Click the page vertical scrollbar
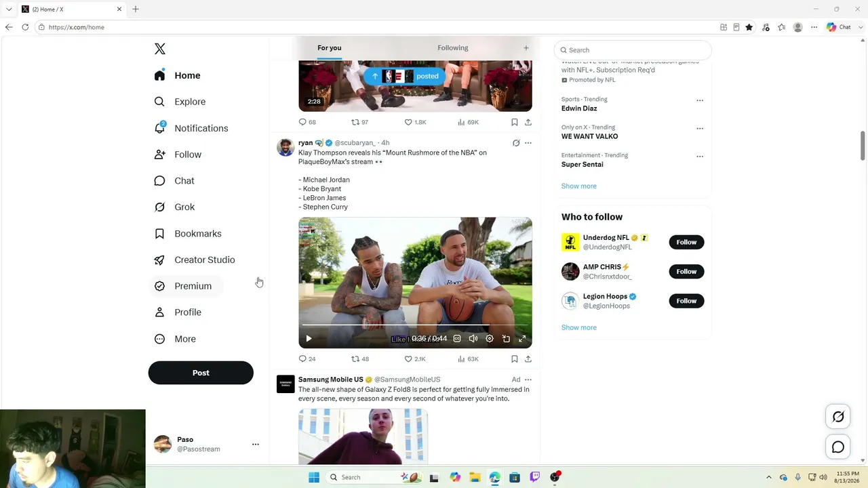Viewport: 868px width, 488px height. (x=863, y=146)
